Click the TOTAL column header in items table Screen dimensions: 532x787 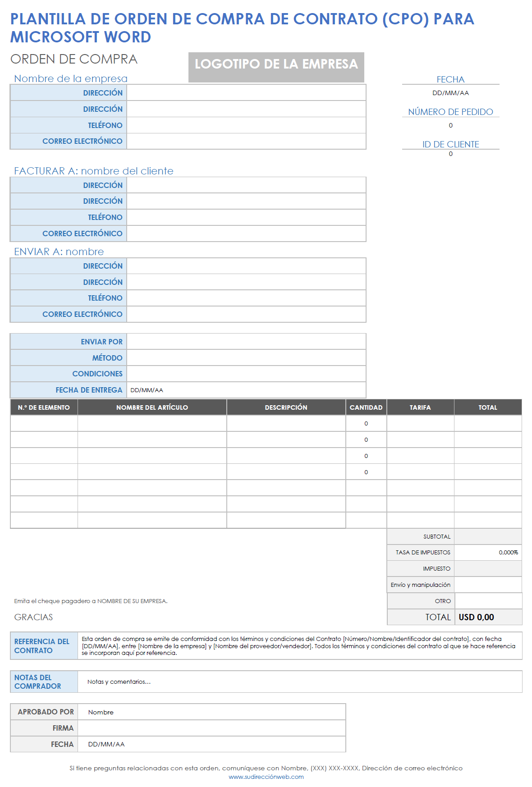coord(488,407)
